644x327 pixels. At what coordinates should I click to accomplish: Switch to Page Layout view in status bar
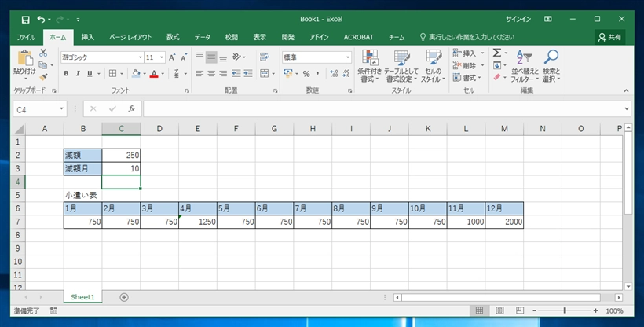point(499,311)
